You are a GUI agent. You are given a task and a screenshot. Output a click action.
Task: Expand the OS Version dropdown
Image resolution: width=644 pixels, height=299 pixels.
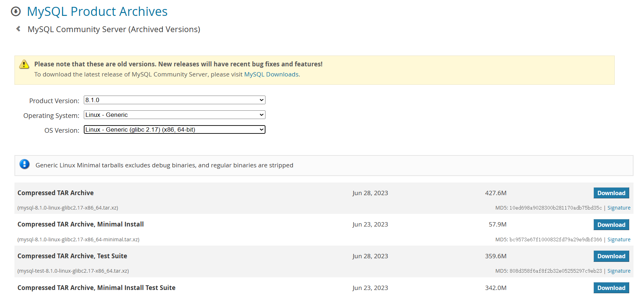pos(174,129)
